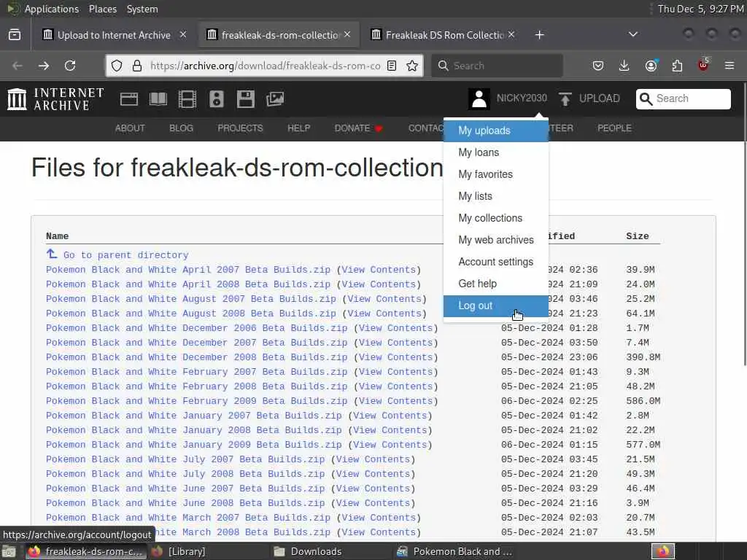This screenshot has width=747, height=560.
Task: Click the Firefox search bar
Action: point(497,66)
